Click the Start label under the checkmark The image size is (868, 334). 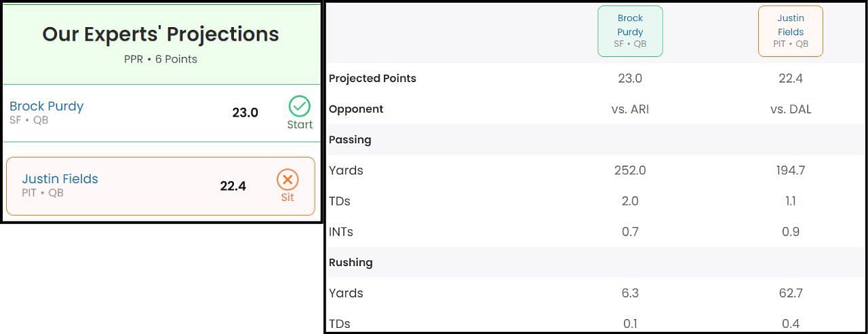300,124
